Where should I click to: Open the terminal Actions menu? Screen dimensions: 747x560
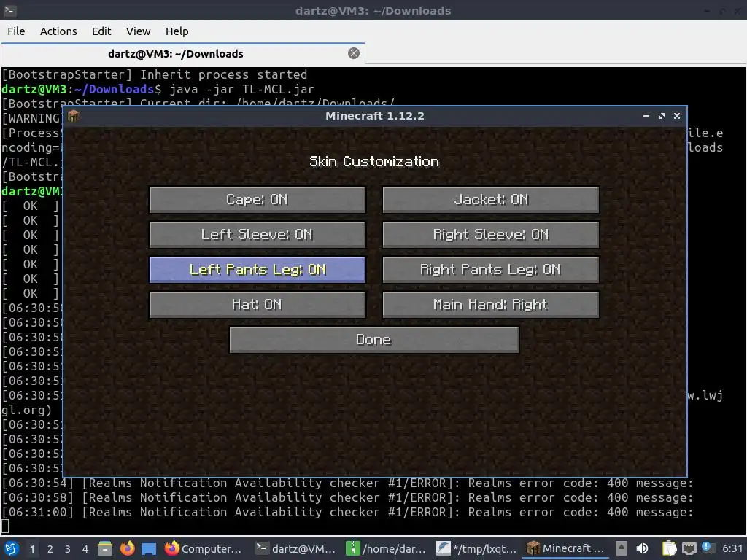point(58,31)
